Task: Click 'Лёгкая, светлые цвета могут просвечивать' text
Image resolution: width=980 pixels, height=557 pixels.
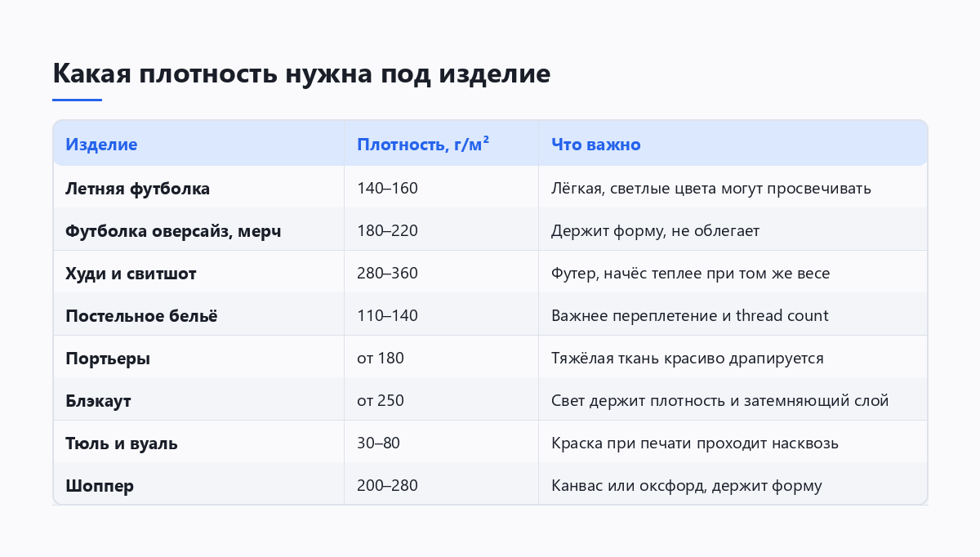Action: pos(711,189)
